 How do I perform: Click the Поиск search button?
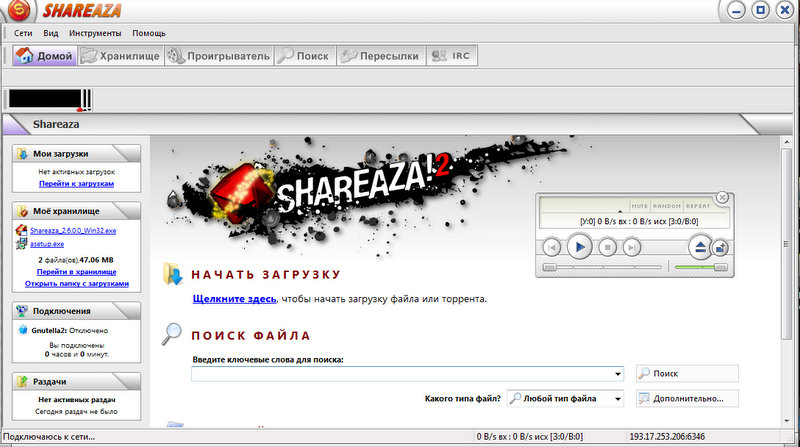pos(687,374)
